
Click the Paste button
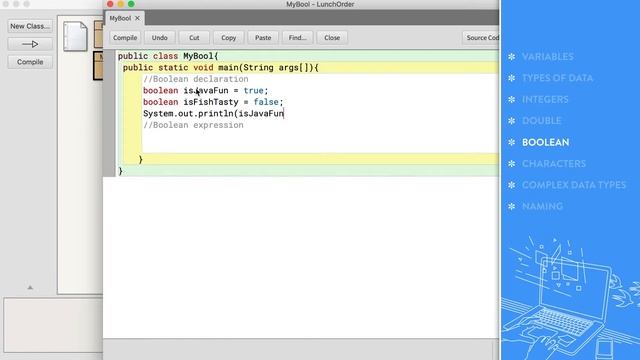pyautogui.click(x=263, y=38)
